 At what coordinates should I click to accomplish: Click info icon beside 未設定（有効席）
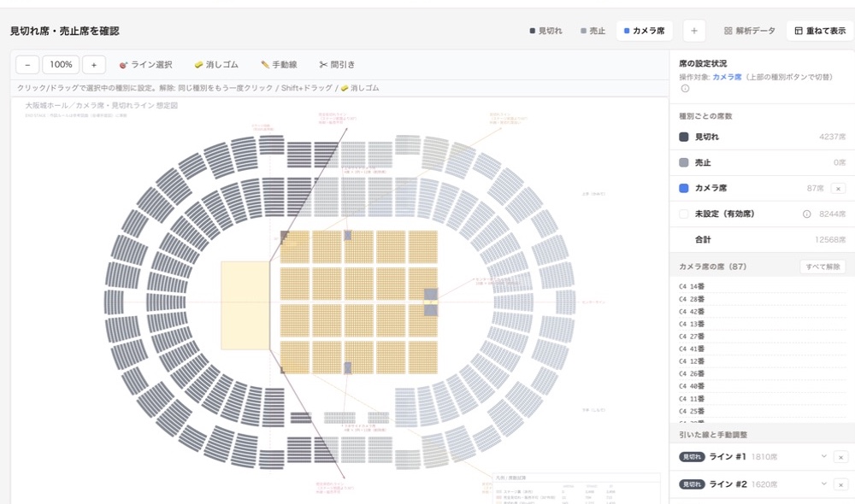coord(806,214)
